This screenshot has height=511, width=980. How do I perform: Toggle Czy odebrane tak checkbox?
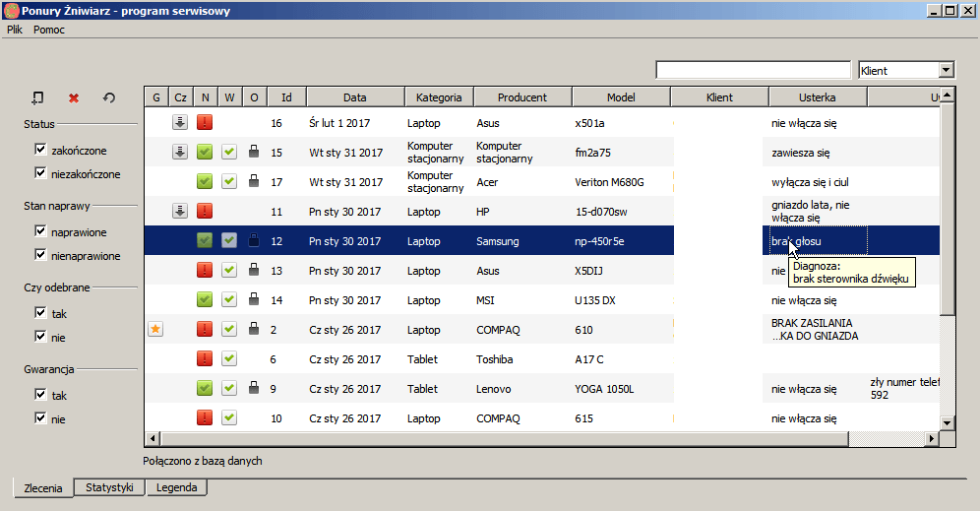[40, 313]
